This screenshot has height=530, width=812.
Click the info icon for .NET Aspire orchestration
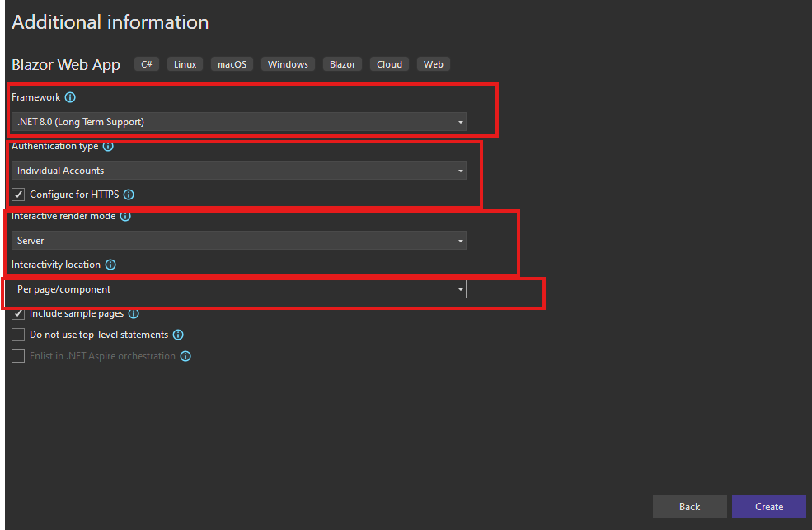(185, 356)
